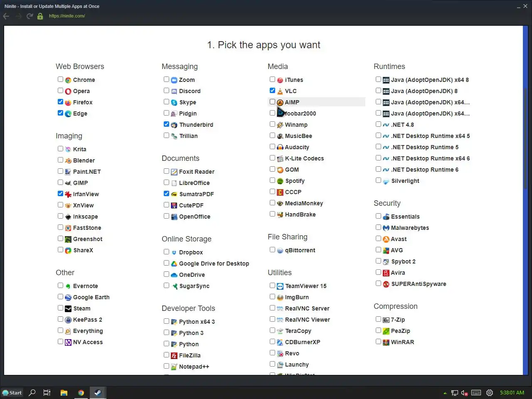
Task: Click the VLC cone icon
Action: pos(280,91)
